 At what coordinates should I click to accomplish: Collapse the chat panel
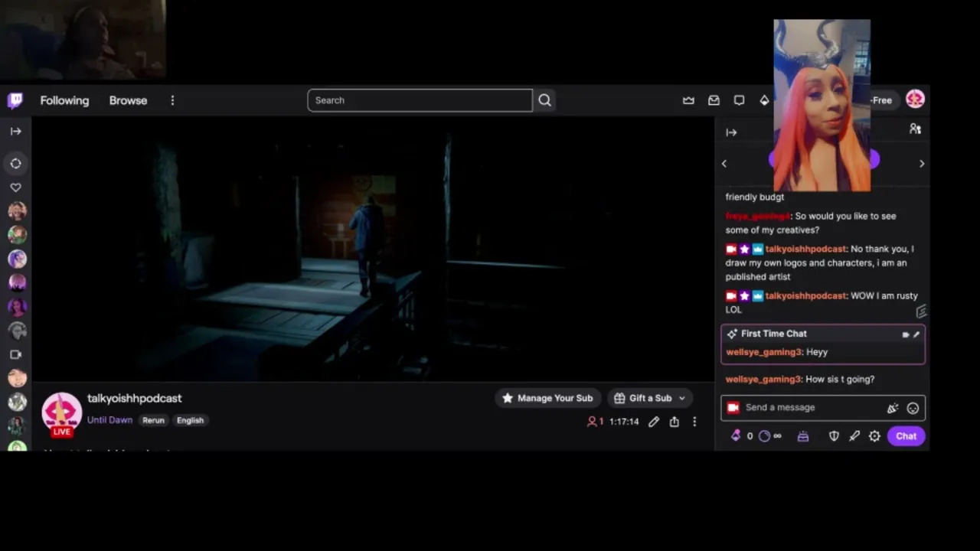pos(731,132)
